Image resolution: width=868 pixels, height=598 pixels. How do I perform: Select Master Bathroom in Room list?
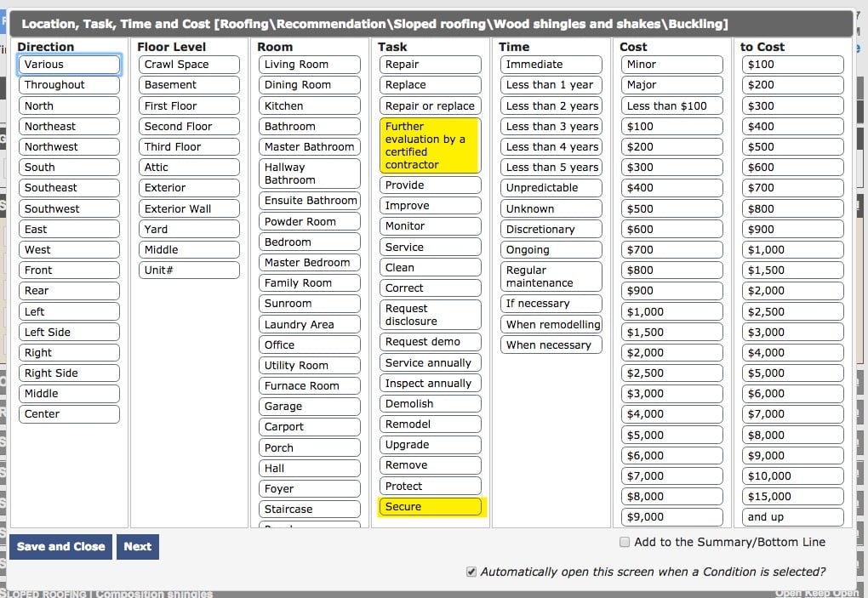click(309, 147)
